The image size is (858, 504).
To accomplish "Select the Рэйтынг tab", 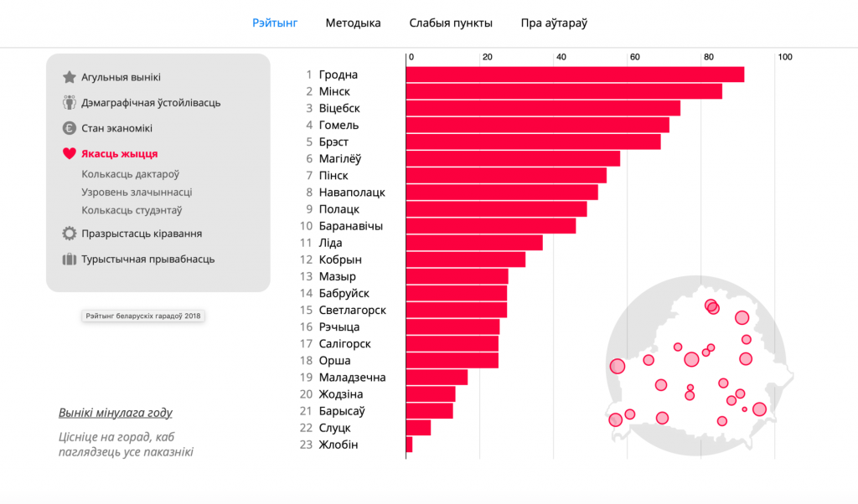I will [275, 23].
